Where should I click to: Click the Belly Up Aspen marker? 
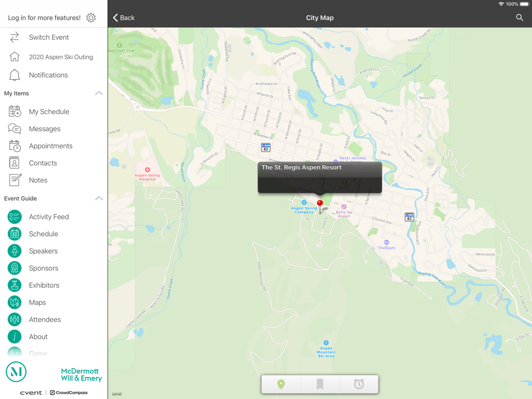click(x=344, y=206)
